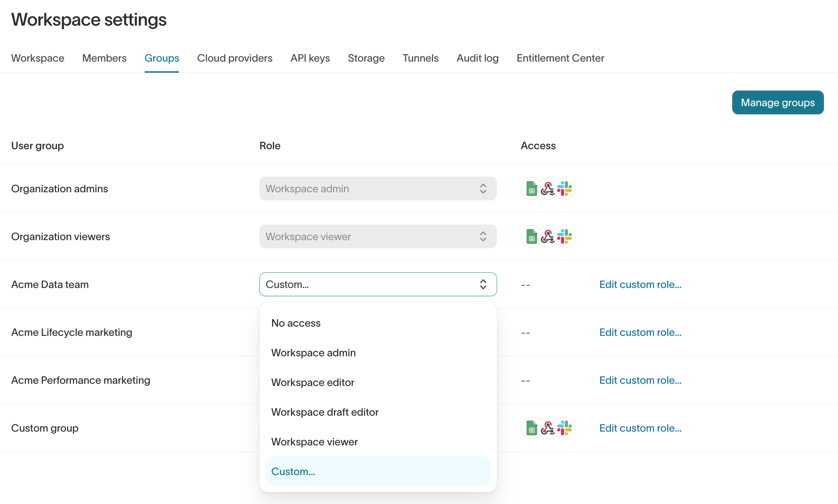Go to Cloud providers tab
838x504 pixels.
click(235, 58)
